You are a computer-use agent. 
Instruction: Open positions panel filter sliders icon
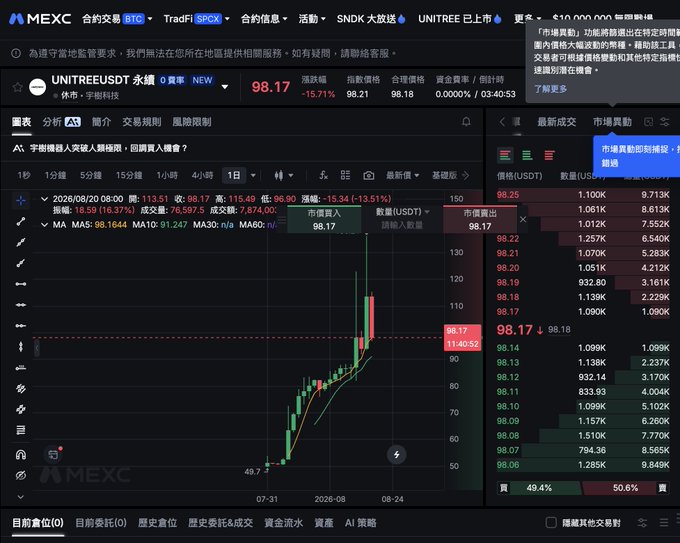[x=642, y=523]
